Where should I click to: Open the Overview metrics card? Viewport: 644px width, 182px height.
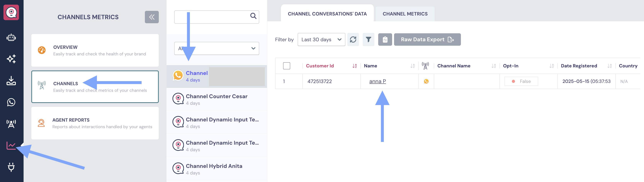click(95, 50)
